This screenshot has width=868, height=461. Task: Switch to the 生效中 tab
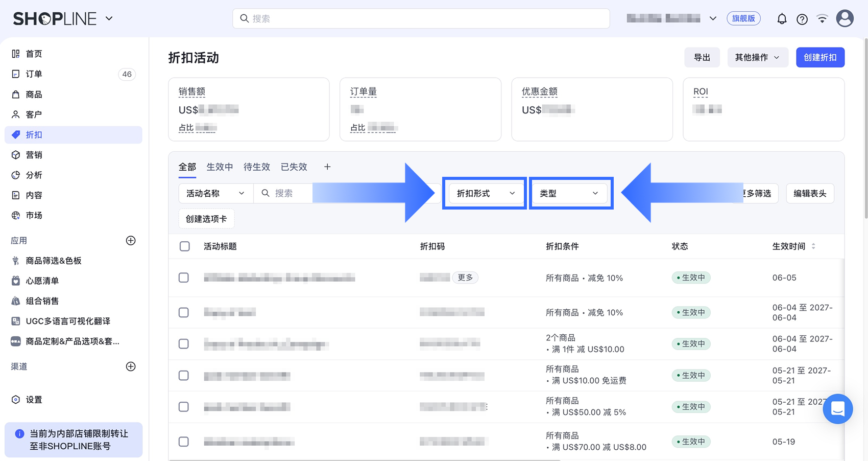pyautogui.click(x=220, y=167)
